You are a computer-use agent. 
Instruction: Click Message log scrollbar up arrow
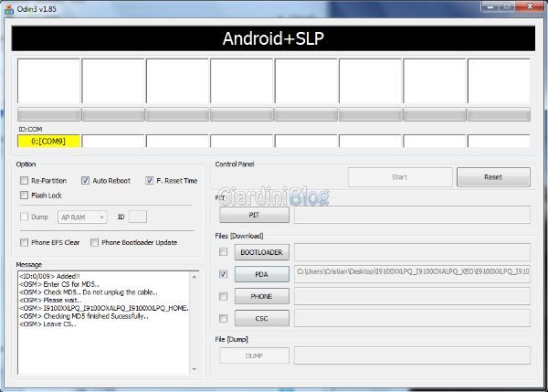pos(195,277)
